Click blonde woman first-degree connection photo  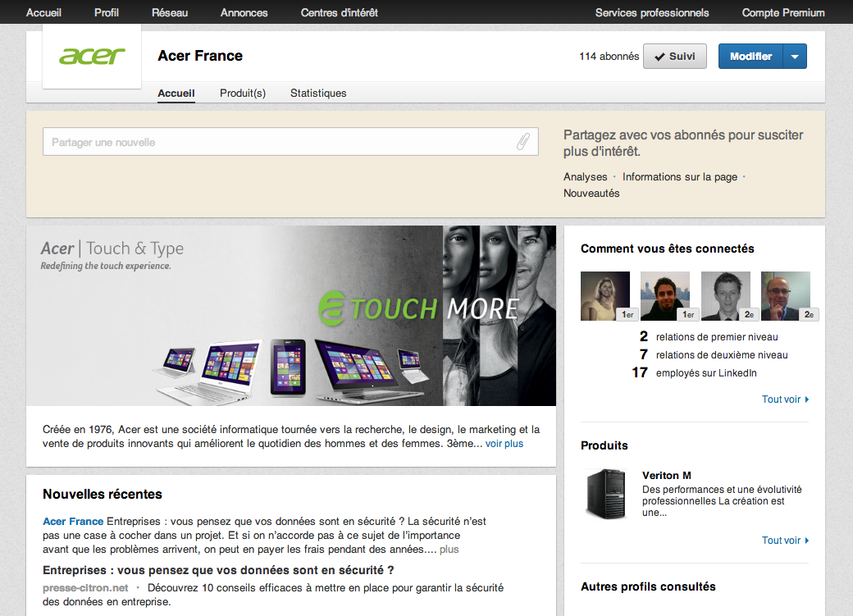[605, 296]
